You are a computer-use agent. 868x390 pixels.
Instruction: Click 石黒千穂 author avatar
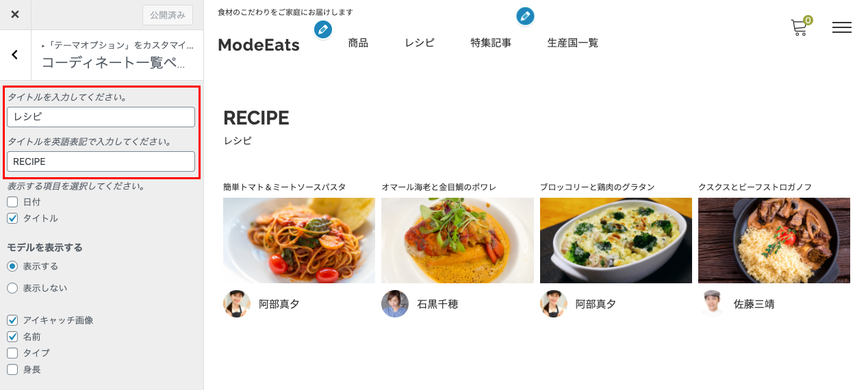[395, 304]
